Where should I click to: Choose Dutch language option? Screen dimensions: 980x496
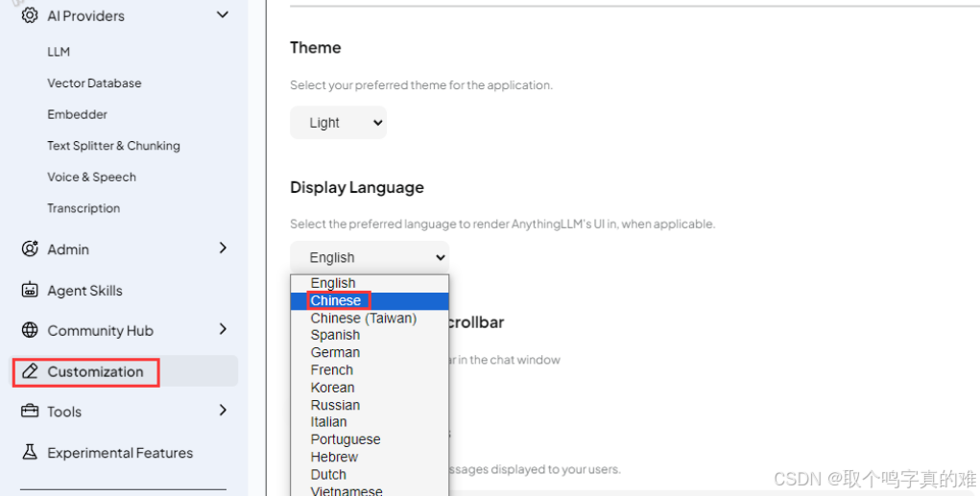point(370,474)
